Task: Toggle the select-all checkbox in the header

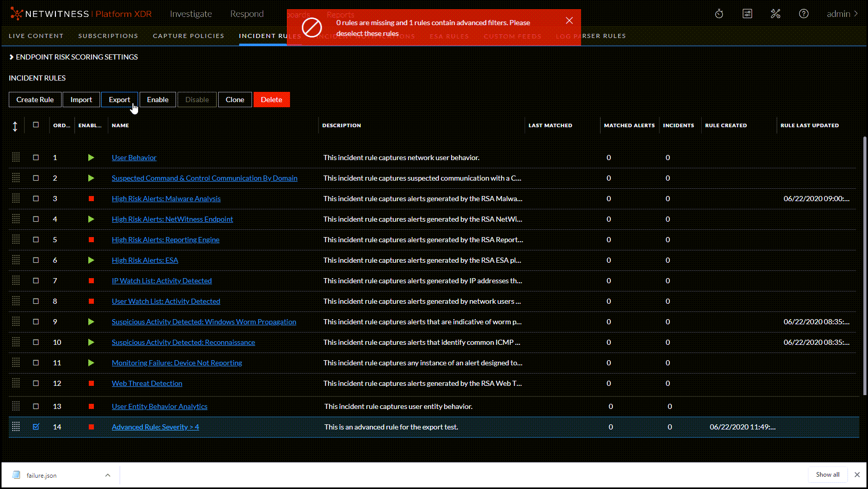Action: 35,125
